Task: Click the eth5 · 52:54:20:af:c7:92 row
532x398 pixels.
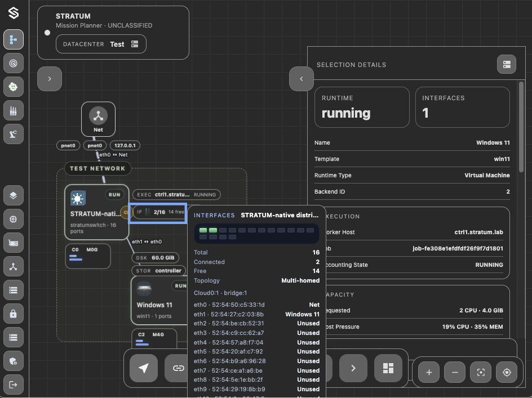Action: 256,351
